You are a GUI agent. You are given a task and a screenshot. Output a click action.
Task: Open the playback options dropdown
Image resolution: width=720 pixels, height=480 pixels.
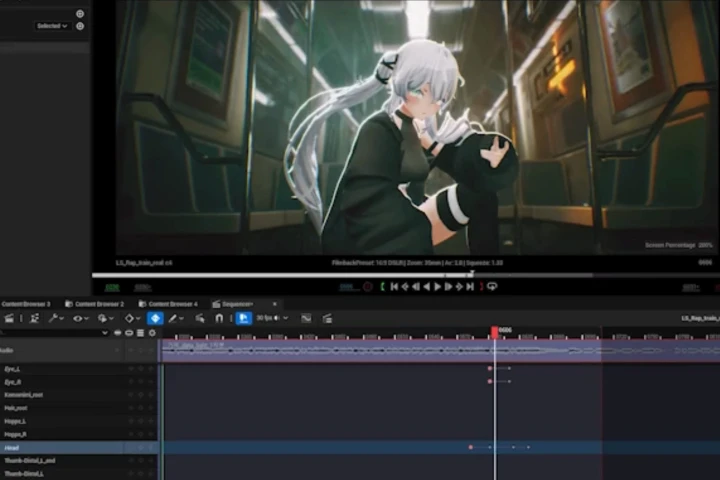click(106, 318)
